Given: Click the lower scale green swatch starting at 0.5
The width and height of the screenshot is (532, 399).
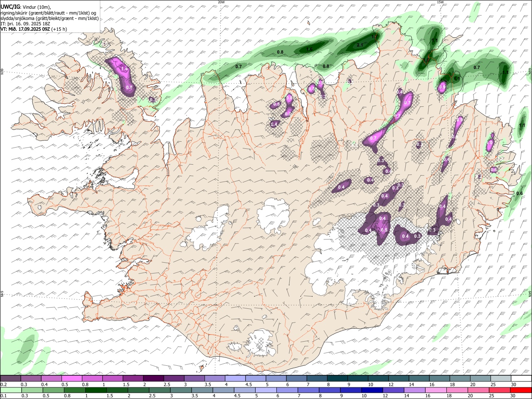Looking at the screenshot, I should [x=53, y=390].
